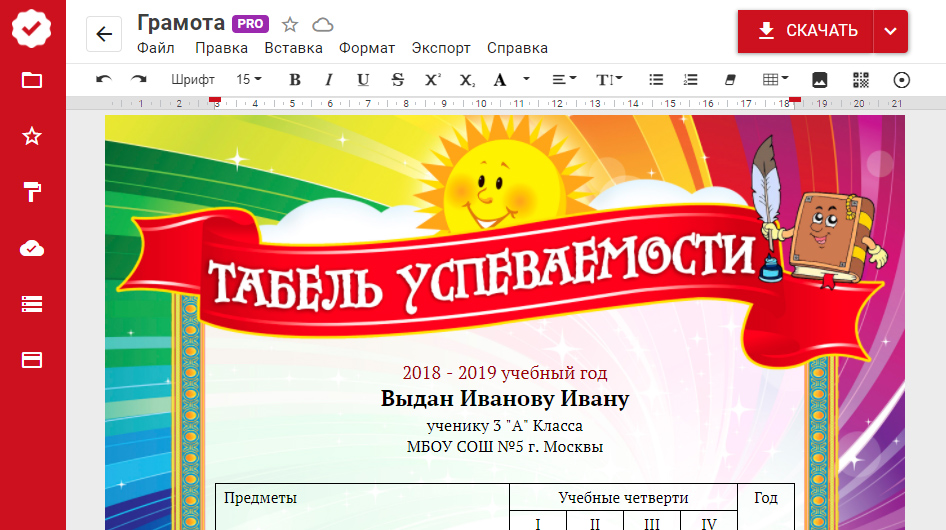
Task: Click the '2018 - 2019 учебный год' line
Action: [504, 372]
